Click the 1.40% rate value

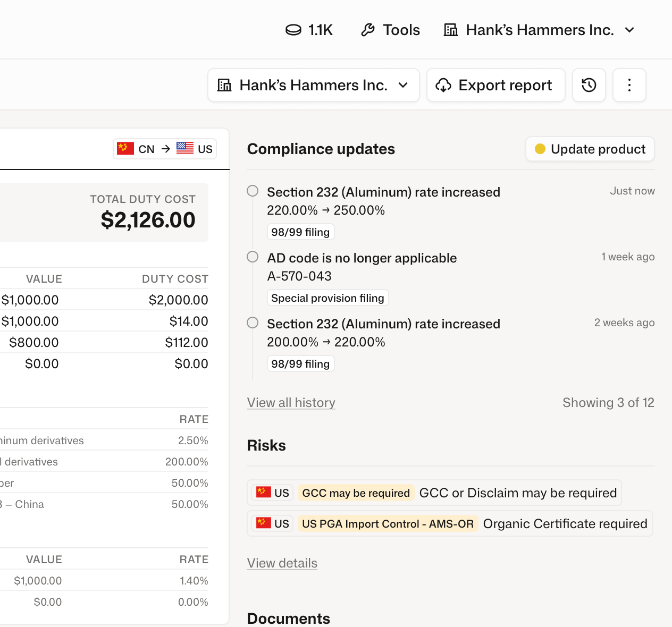pyautogui.click(x=194, y=581)
